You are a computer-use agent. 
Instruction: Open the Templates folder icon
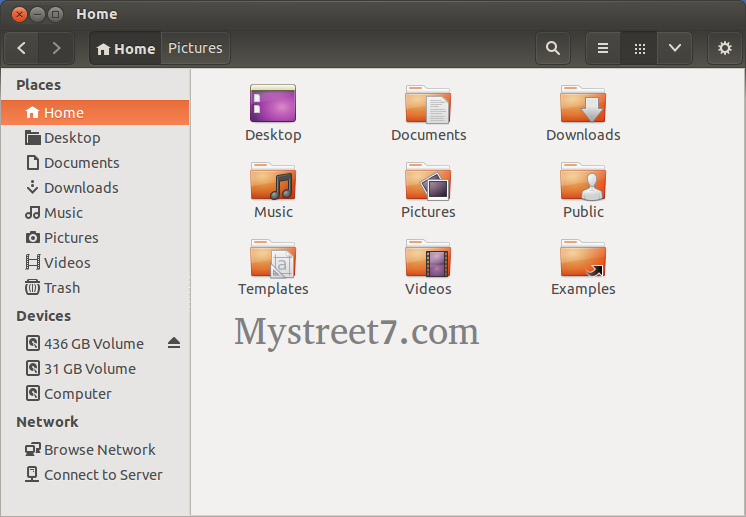coord(273,258)
